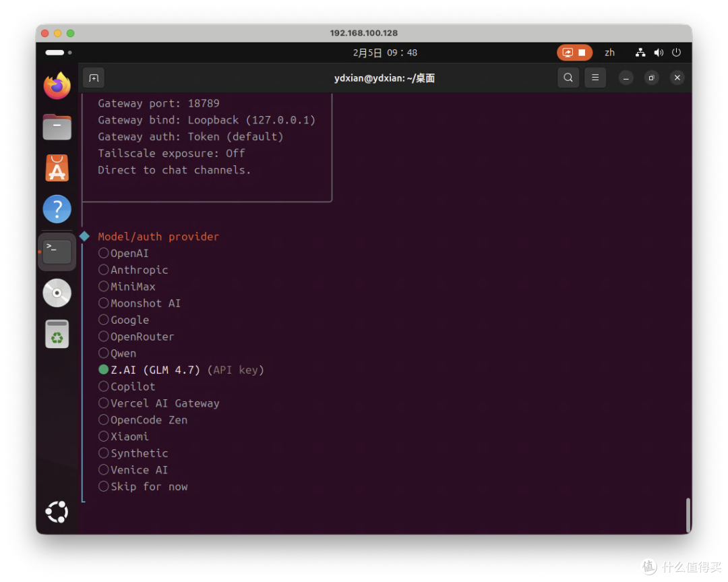
Task: Open the disc drive icon
Action: (x=57, y=293)
